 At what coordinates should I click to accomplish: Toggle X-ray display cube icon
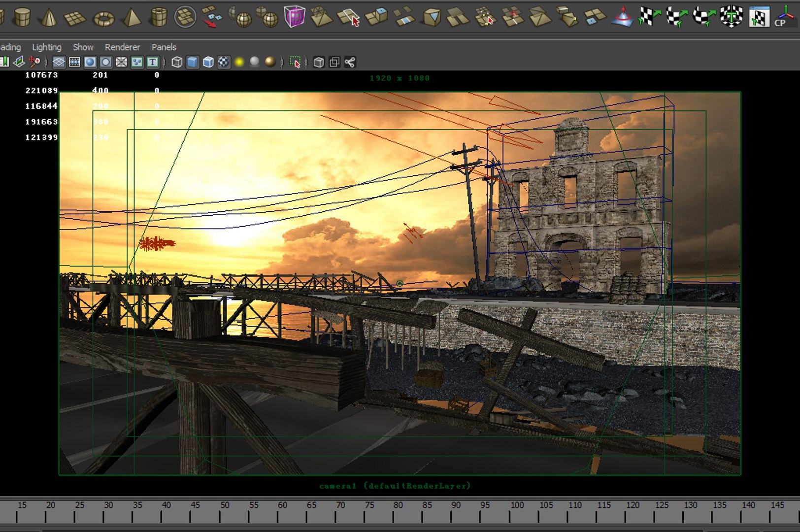[x=319, y=62]
